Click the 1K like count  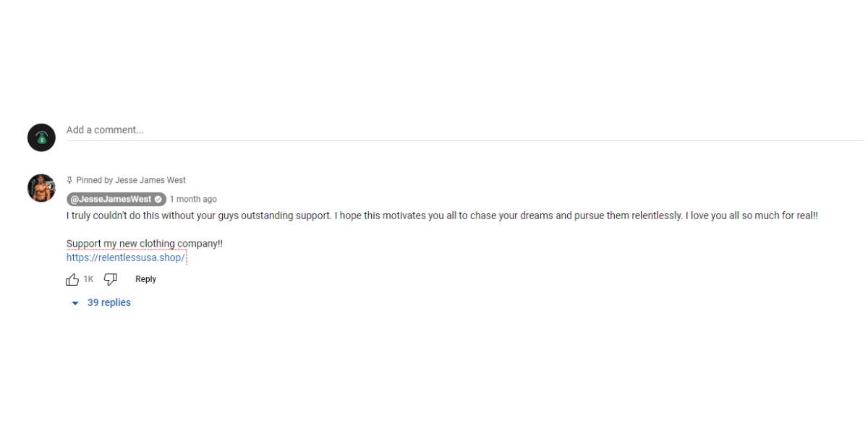[x=88, y=279]
